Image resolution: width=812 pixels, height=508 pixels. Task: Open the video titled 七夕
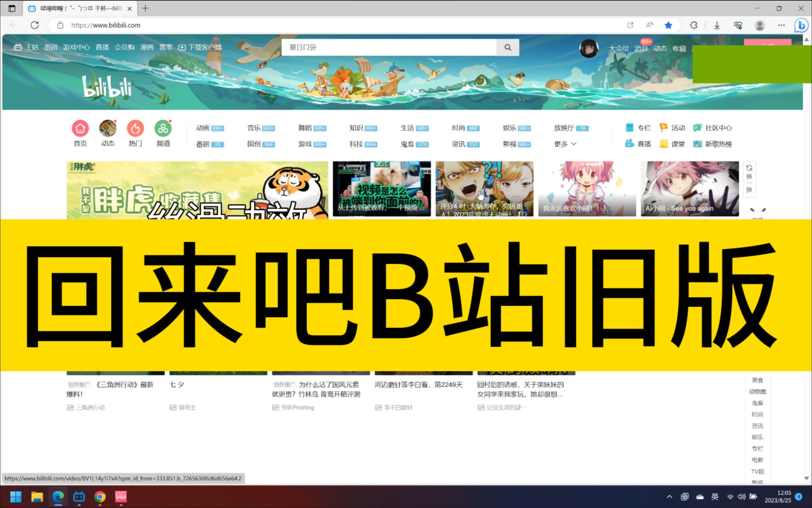[x=177, y=384]
